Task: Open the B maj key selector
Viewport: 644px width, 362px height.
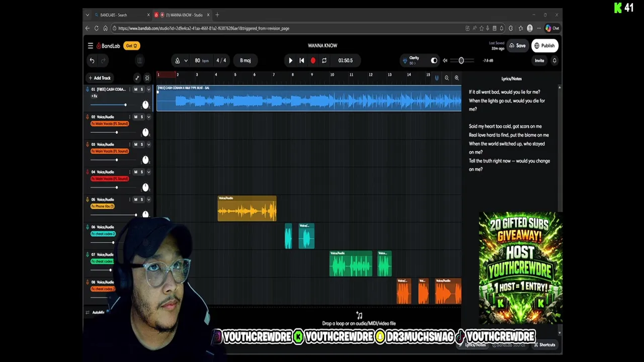Action: tap(245, 60)
